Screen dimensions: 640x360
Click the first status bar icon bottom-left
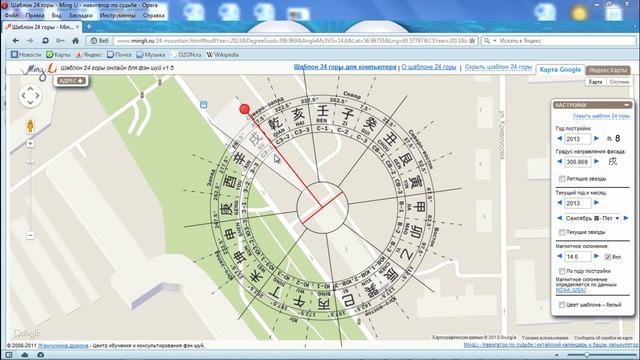point(9,355)
